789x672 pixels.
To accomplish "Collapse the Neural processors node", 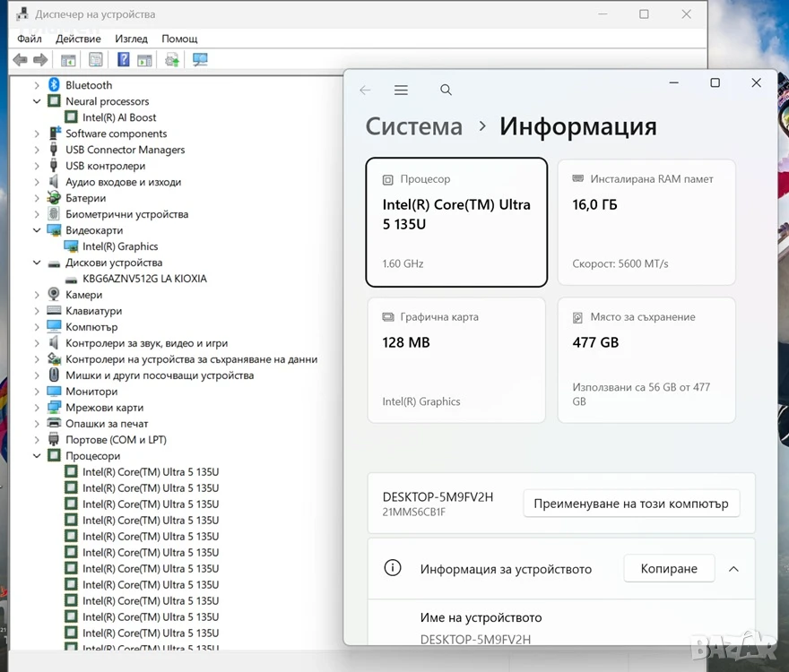I will 37,101.
